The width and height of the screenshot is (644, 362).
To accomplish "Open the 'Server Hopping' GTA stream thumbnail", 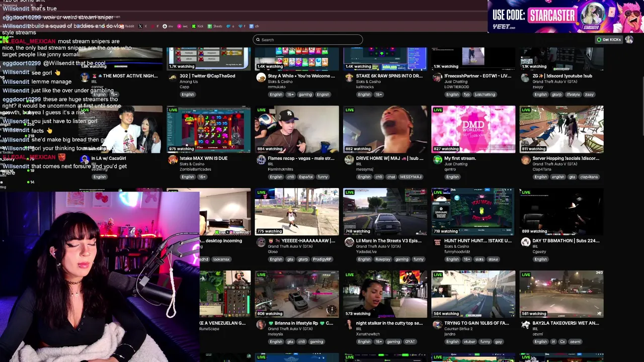I will [561, 129].
